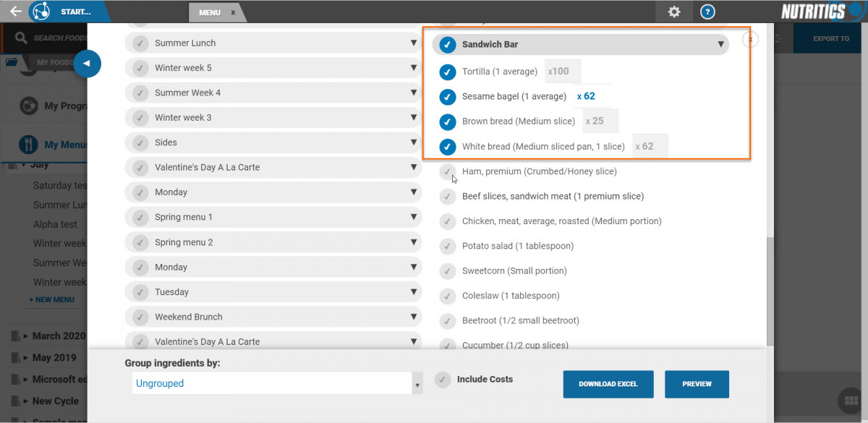
Task: Select Winter week 5 menu row
Action: pos(273,68)
